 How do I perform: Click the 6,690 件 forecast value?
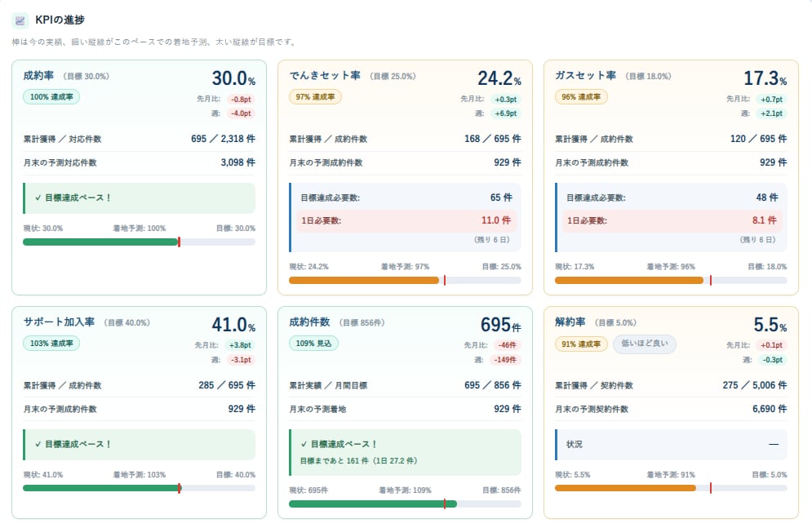pos(770,409)
